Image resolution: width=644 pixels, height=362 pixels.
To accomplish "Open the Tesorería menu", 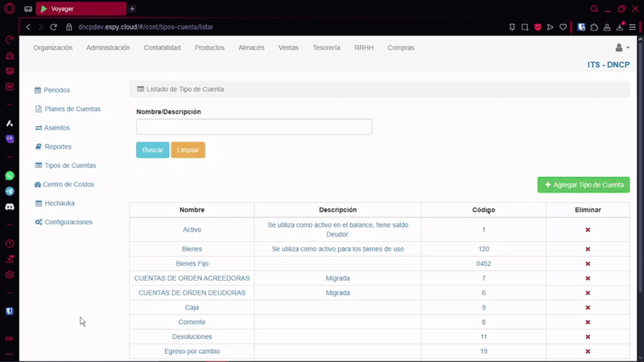I will (326, 48).
